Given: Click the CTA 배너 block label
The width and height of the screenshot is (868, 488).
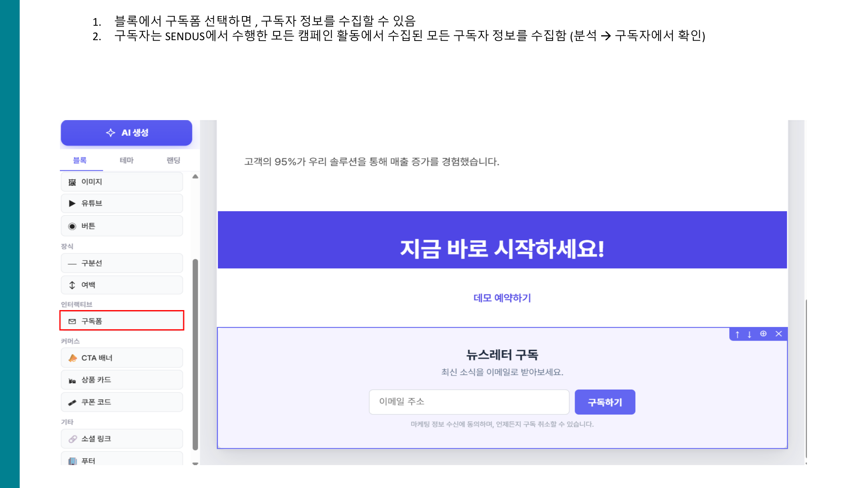Looking at the screenshot, I should [97, 358].
